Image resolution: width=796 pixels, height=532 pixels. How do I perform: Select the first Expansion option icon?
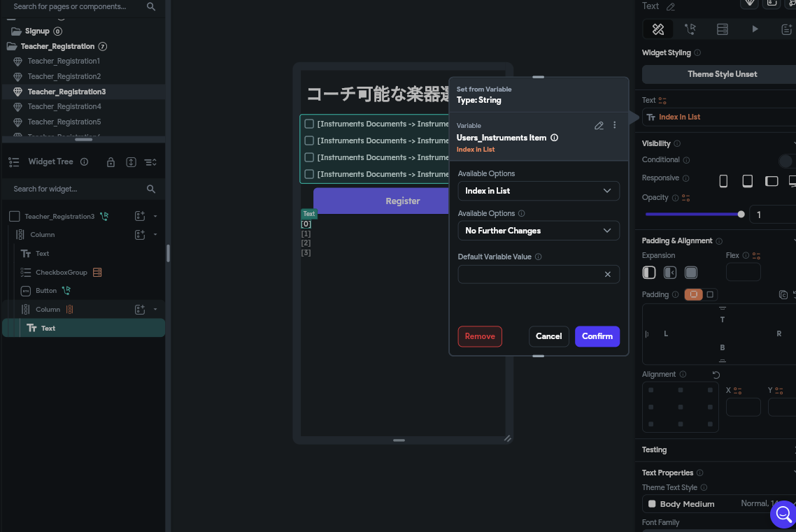pyautogui.click(x=649, y=273)
